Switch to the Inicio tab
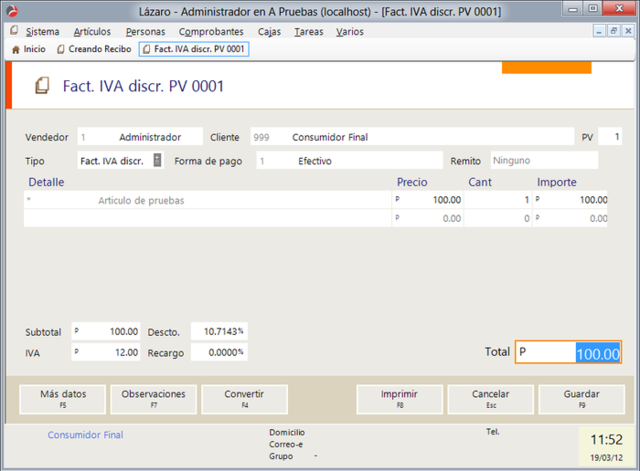 pyautogui.click(x=29, y=49)
